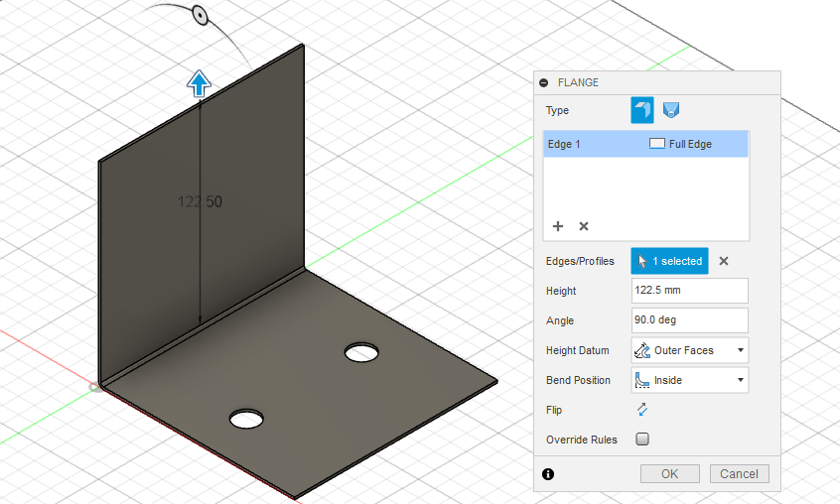Click the '1 selected' Edges/Profiles button
This screenshot has width=840, height=504.
pyautogui.click(x=669, y=261)
